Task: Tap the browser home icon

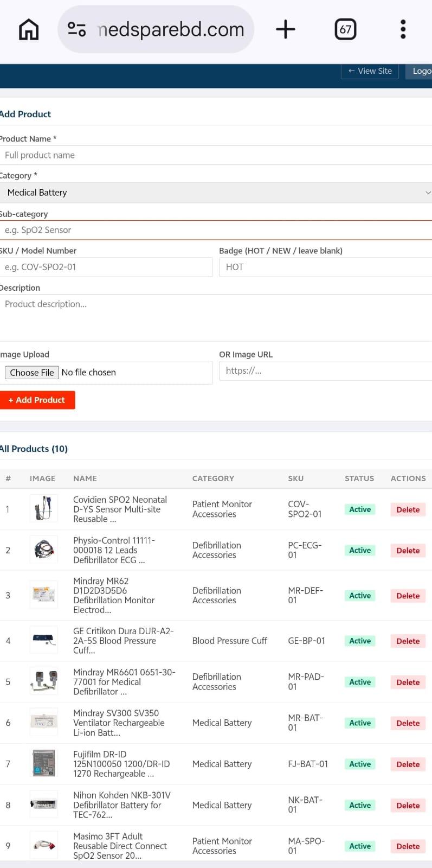Action: click(x=29, y=29)
